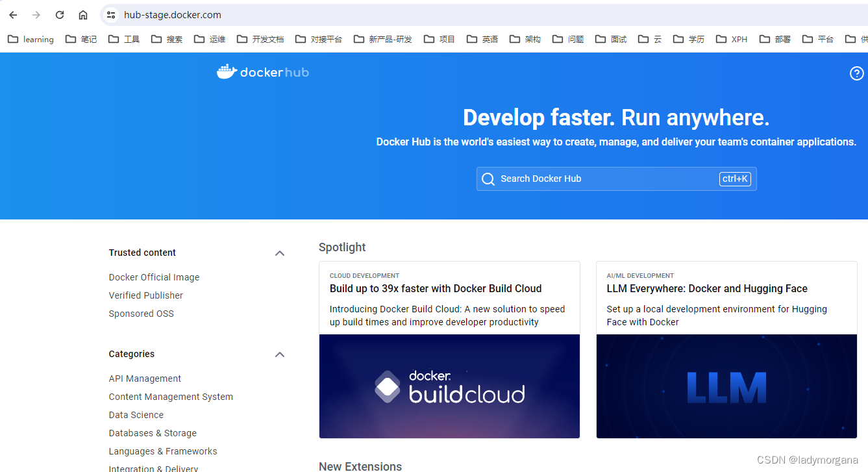Filter by Verified Publisher

(x=146, y=295)
